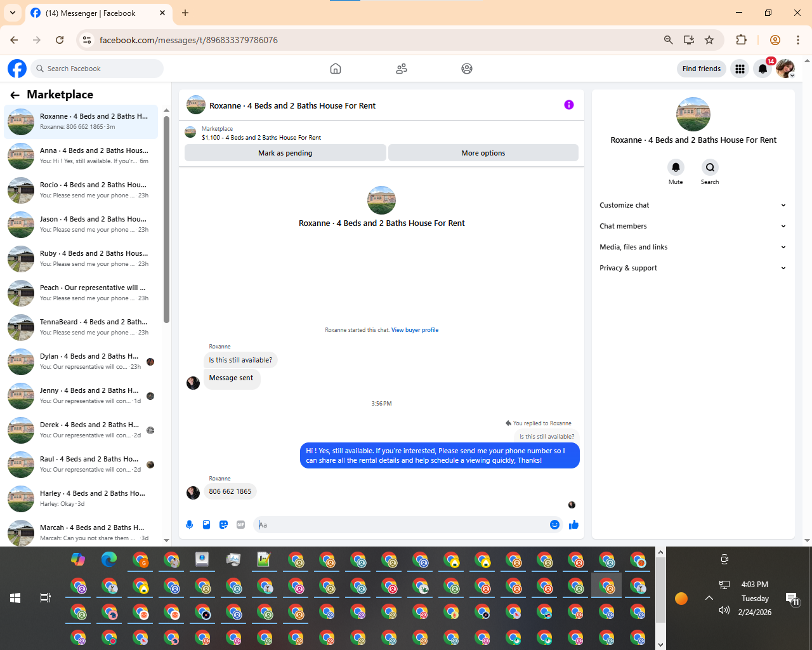Viewport: 812px width, 650px height.
Task: Open the Groups tab icon
Action: coord(467,69)
